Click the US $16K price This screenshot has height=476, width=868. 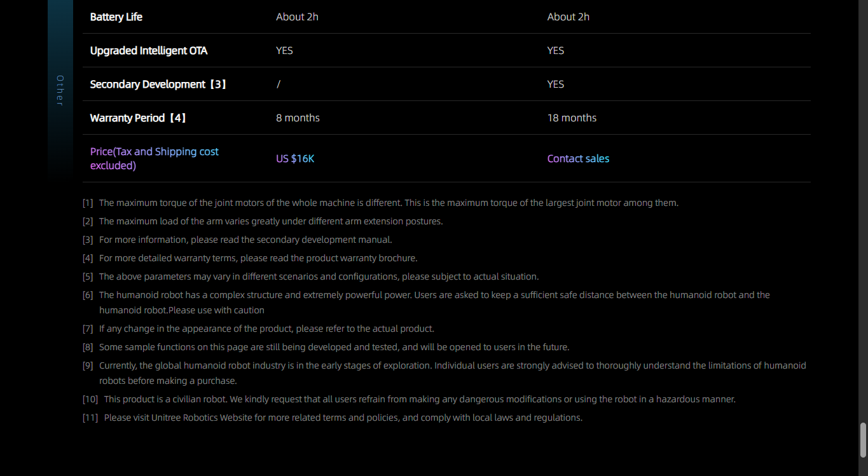coord(295,158)
